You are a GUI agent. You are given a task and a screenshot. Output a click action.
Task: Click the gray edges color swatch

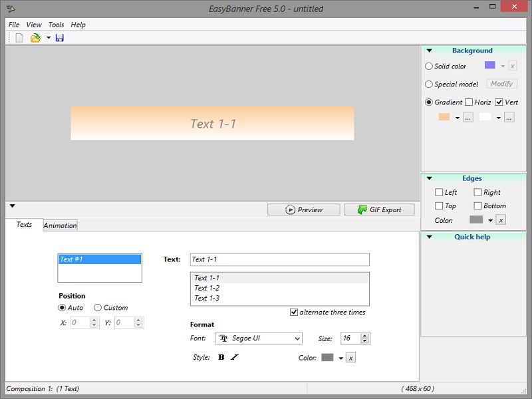pos(476,219)
